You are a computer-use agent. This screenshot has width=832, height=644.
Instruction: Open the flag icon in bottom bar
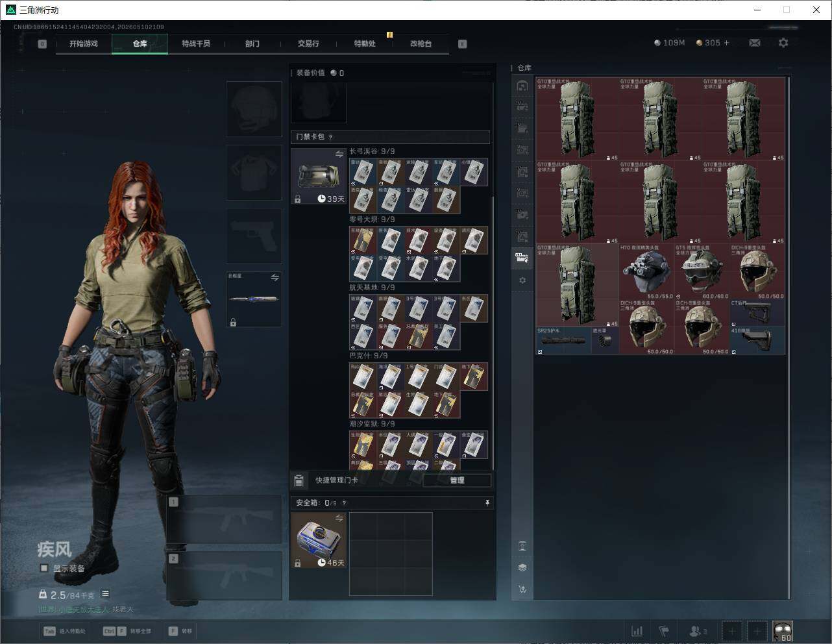pos(664,631)
